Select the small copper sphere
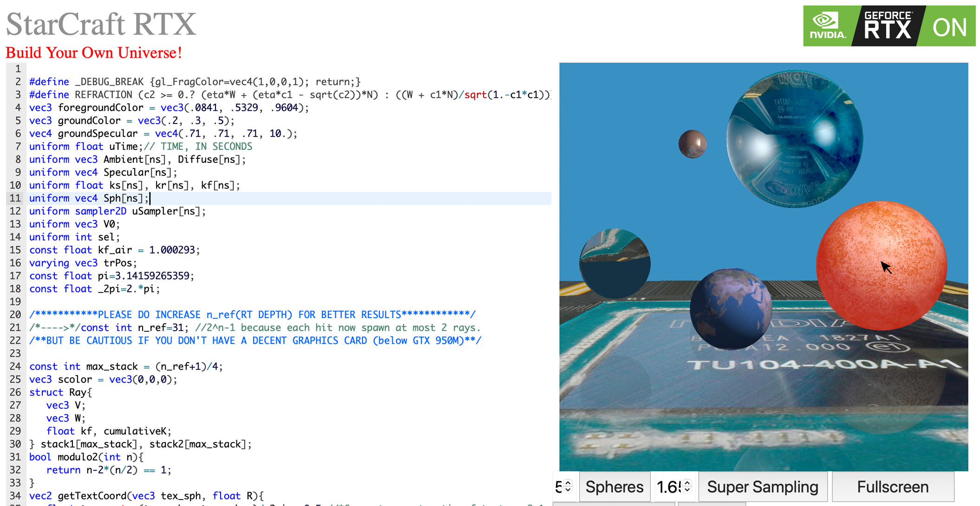The width and height of the screenshot is (980, 506). point(692,144)
